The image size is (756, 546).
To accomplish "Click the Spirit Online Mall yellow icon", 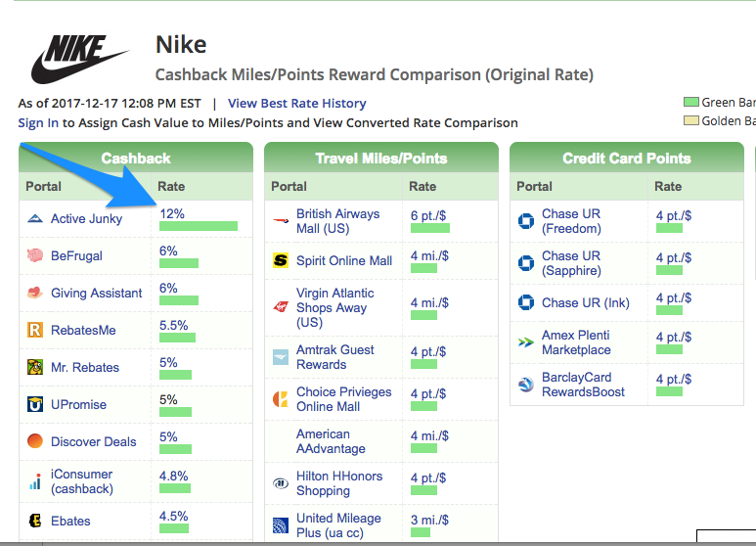I will pos(281,260).
